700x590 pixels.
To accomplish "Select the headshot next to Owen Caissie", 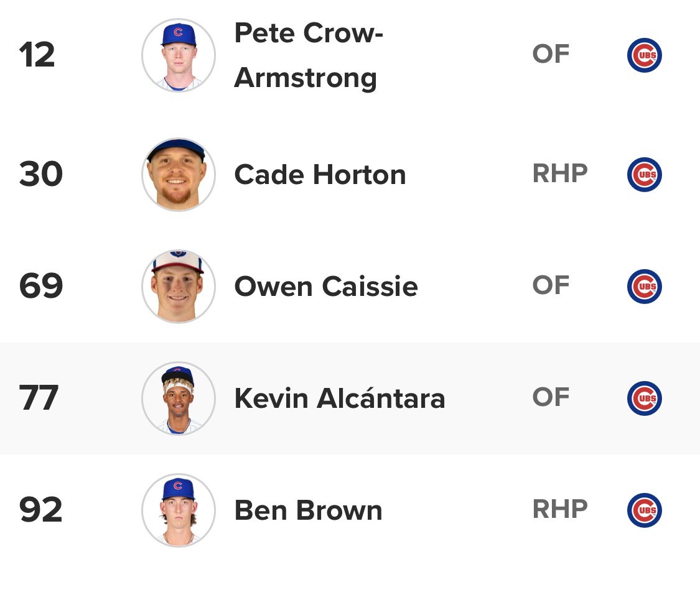I will coord(179,287).
